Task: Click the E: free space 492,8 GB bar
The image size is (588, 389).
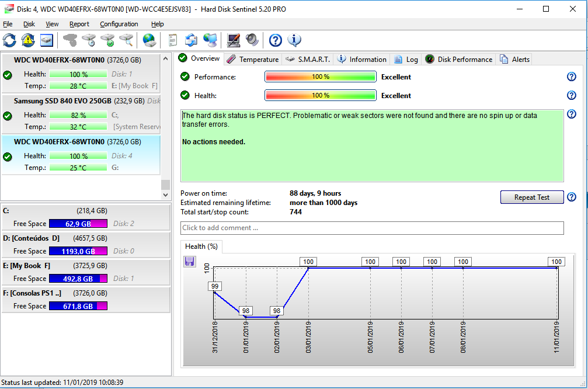Action: click(78, 279)
